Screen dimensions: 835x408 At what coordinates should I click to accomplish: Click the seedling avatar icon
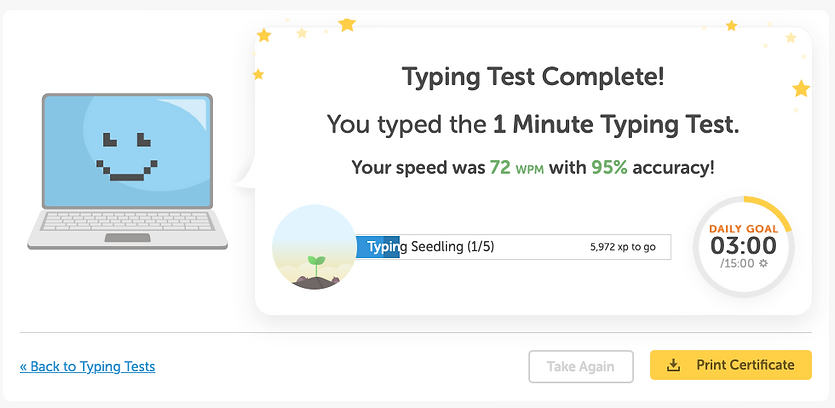coord(314,247)
